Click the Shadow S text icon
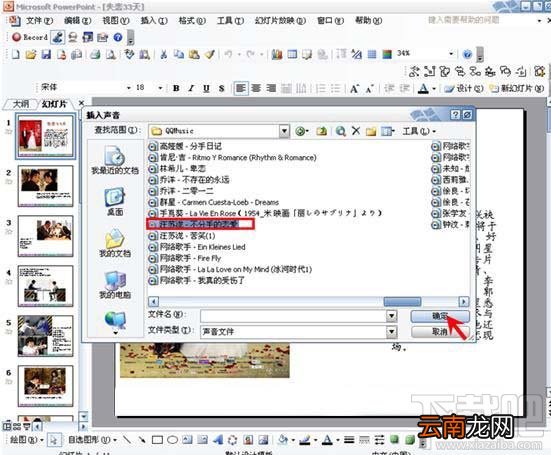The image size is (551, 455). (221, 88)
